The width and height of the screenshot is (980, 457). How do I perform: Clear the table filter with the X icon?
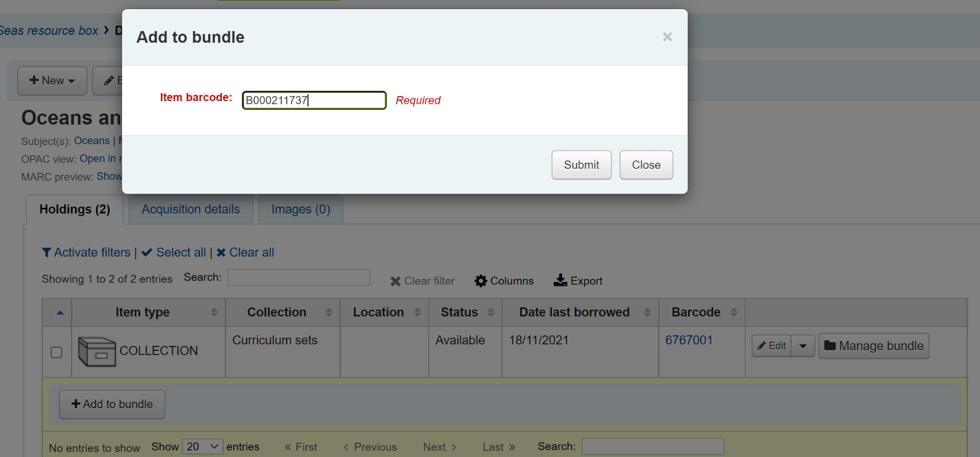395,281
